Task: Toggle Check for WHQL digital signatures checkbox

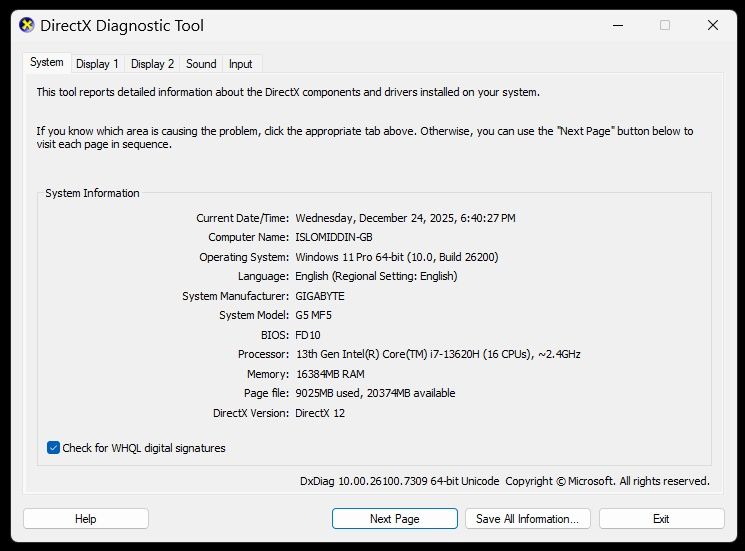Action: point(53,447)
